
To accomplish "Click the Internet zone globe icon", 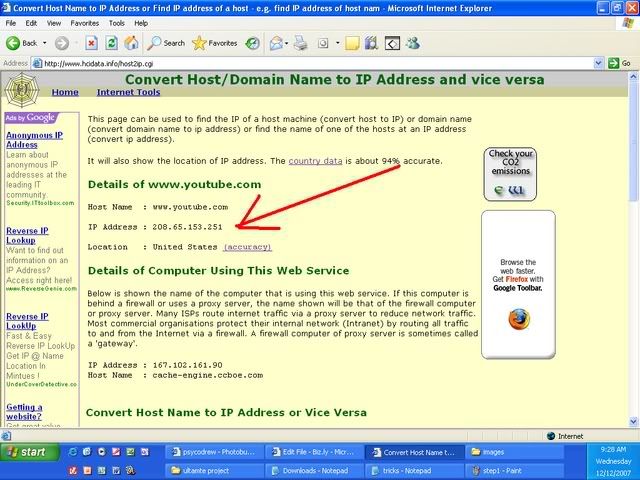I will click(551, 436).
